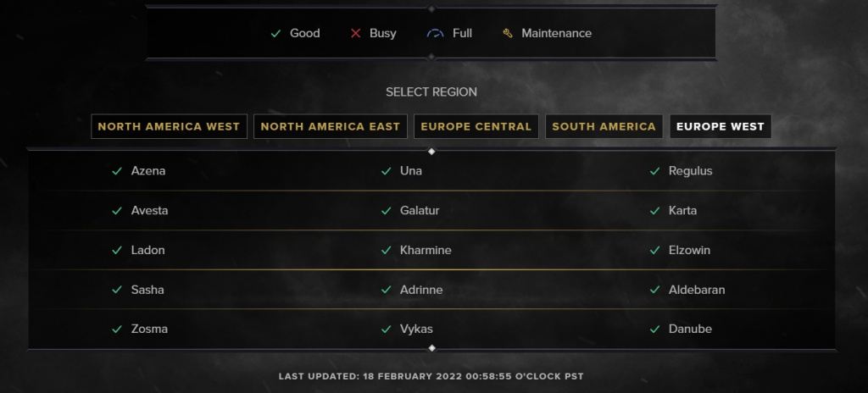The width and height of the screenshot is (868, 393).
Task: Open the Europe Central region tab
Action: click(476, 127)
